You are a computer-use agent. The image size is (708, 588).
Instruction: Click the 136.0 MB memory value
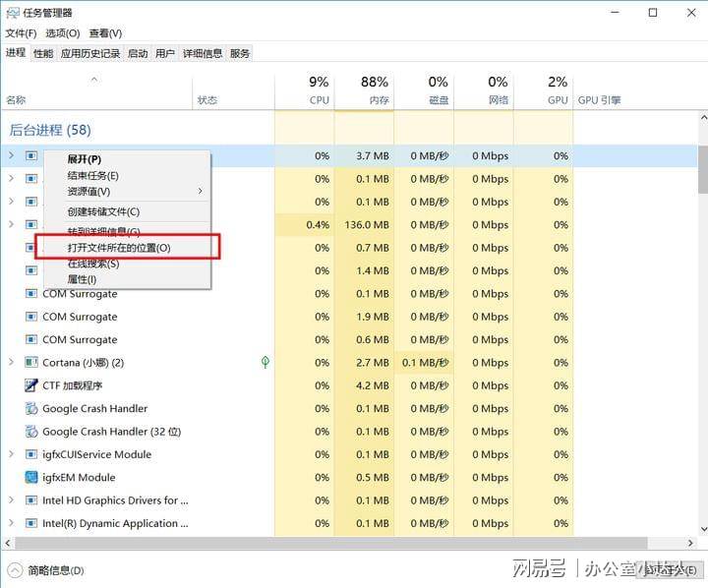click(x=367, y=224)
